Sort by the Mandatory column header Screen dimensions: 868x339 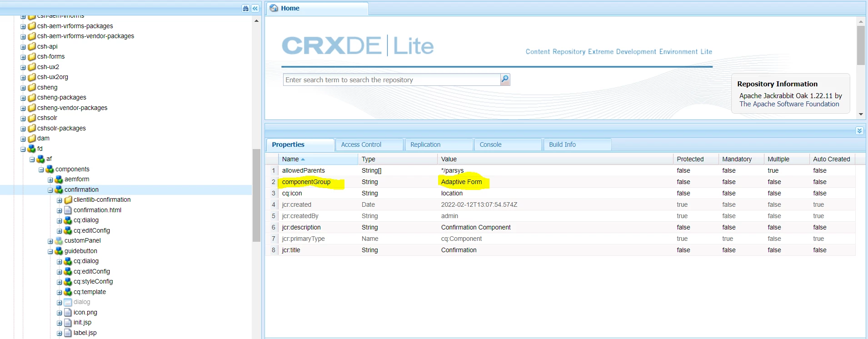pos(741,159)
